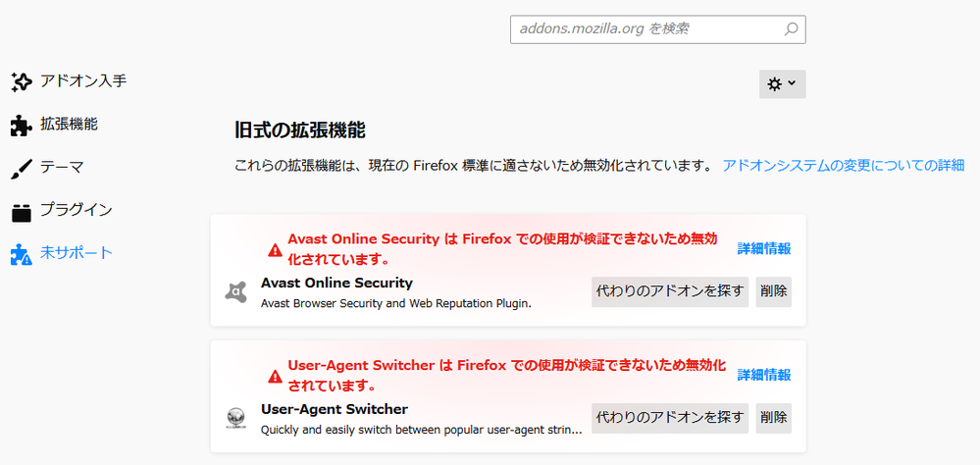This screenshot has height=465, width=980.
Task: Switch to the 拡張機能 sidebar tab
Action: [69, 125]
